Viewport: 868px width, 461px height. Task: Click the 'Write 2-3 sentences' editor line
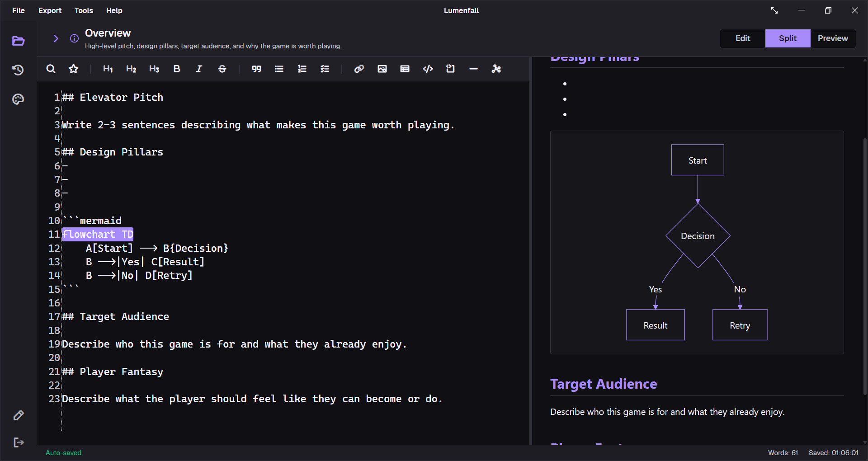tap(258, 125)
